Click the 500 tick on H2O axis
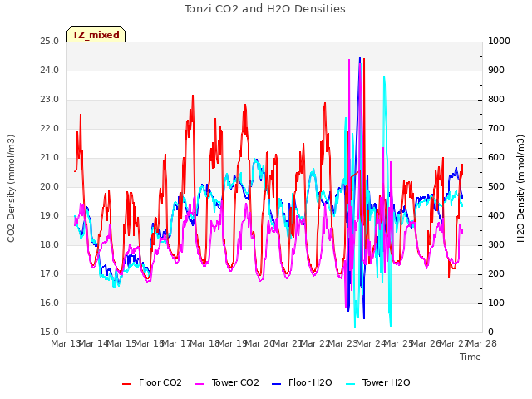The height and width of the screenshot is (399, 532). 496,187
